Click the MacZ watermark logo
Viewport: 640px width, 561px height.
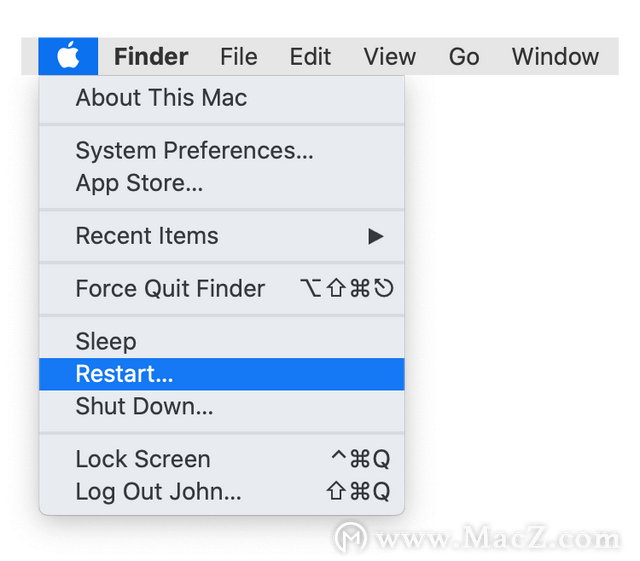pos(350,537)
